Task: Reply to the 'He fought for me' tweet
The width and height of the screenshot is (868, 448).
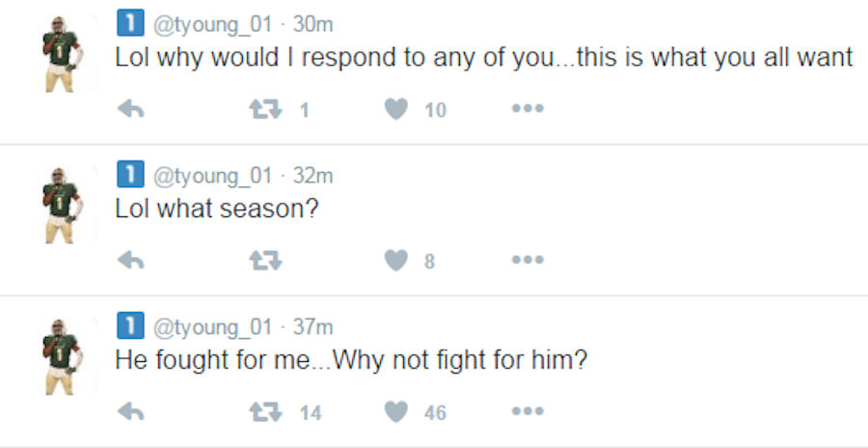Action: (130, 411)
